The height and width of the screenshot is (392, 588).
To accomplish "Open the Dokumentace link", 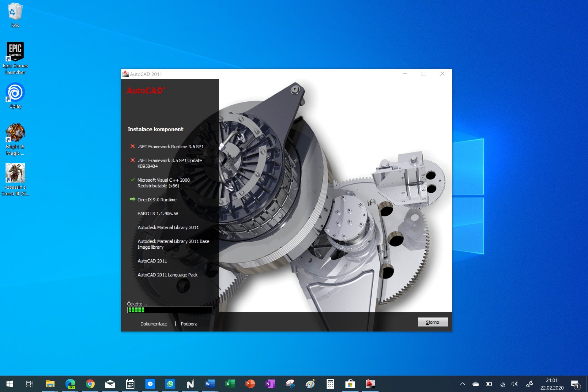I will coord(154,324).
